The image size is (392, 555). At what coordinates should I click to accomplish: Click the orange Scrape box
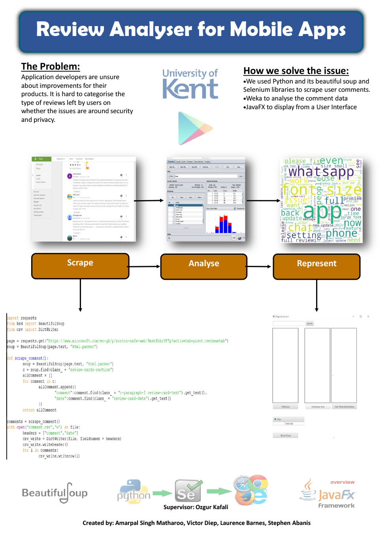(x=80, y=266)
